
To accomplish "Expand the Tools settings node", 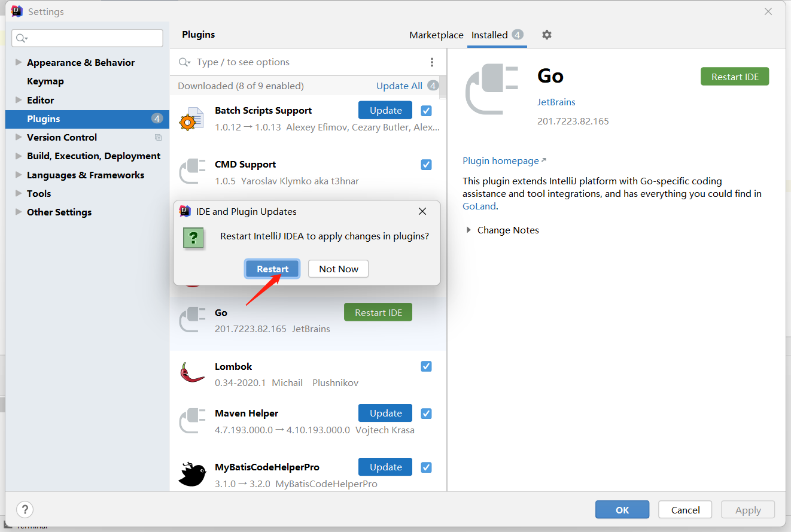I will pos(19,193).
